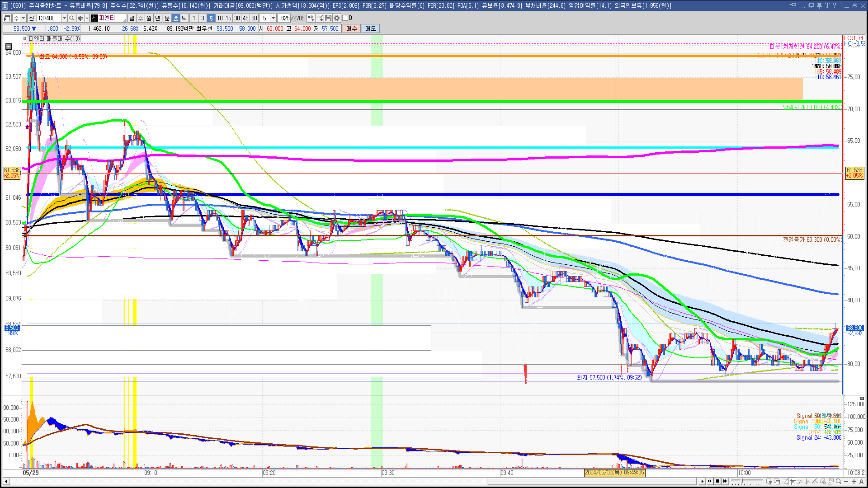The height and width of the screenshot is (488, 868).
Task: Open the 주 market type dropdown arrow
Action: tap(23, 18)
